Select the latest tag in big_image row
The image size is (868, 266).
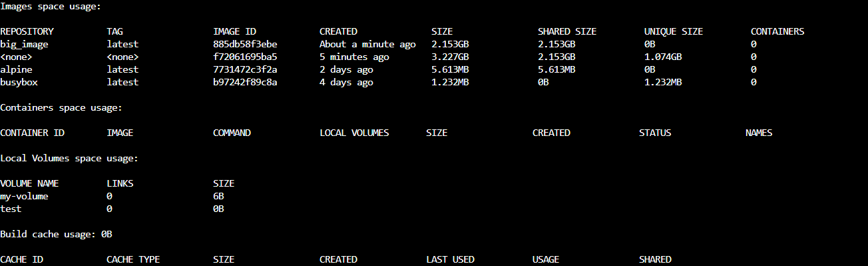[122, 44]
